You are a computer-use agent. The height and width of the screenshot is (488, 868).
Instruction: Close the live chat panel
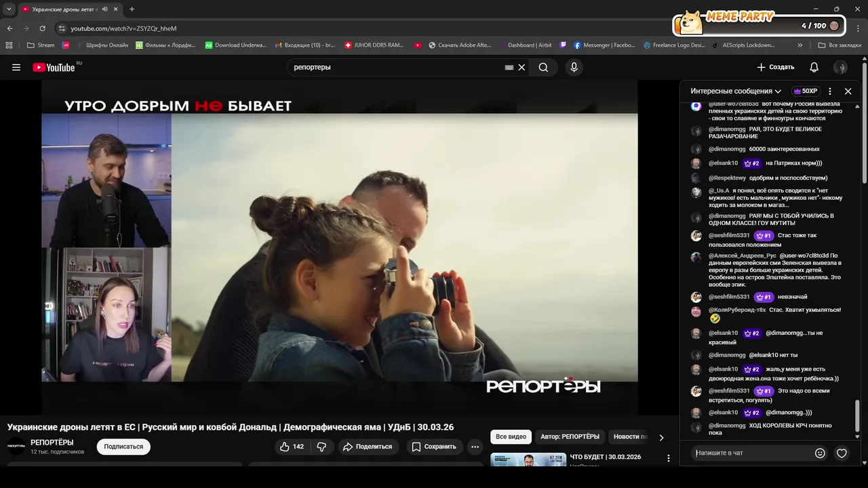tap(848, 91)
